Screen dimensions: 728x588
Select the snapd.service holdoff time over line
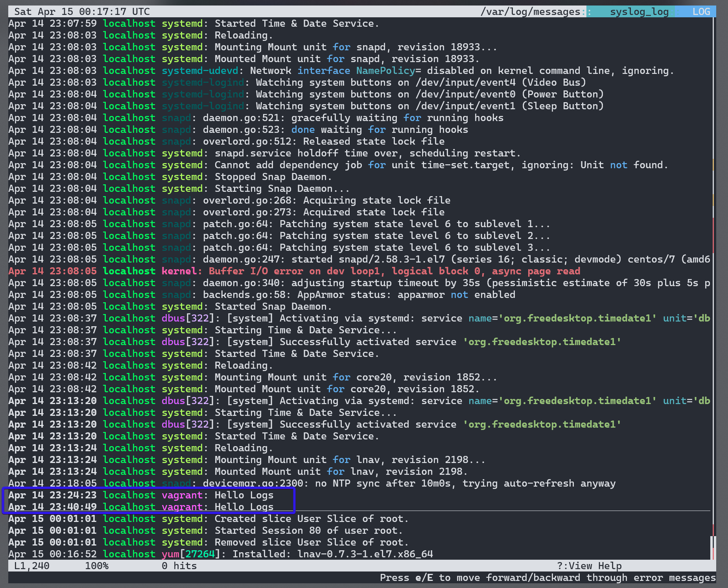coord(265,153)
